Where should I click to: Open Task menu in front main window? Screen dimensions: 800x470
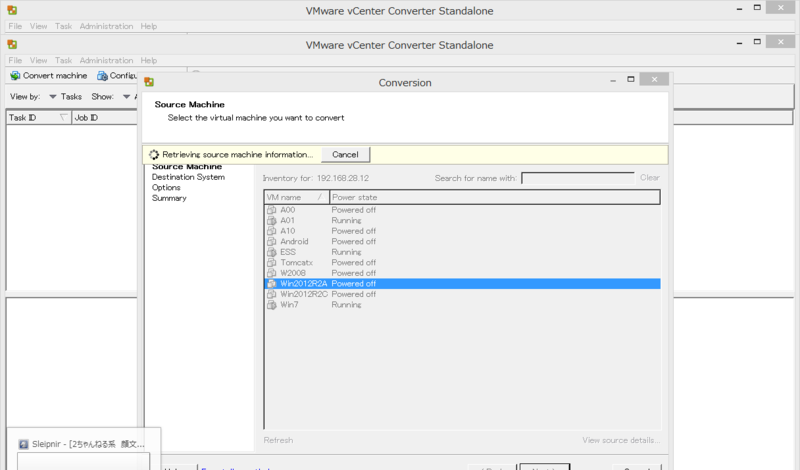[x=63, y=60]
